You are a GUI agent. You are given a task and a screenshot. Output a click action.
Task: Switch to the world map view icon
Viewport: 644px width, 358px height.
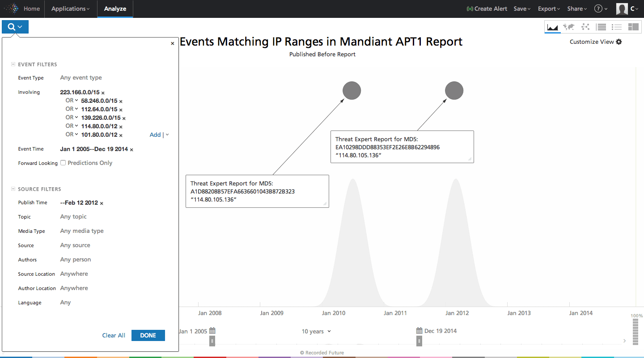(568, 27)
